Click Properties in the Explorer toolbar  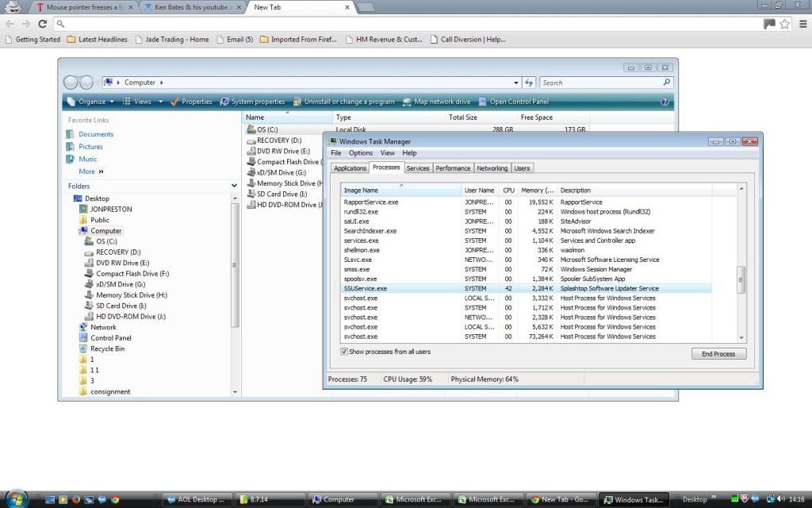coord(191,102)
